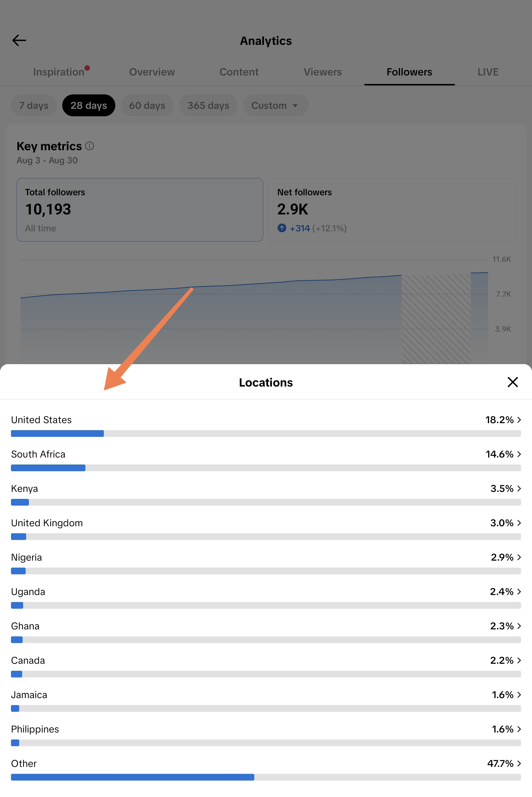
Task: Click the Philippines location row
Action: [266, 734]
